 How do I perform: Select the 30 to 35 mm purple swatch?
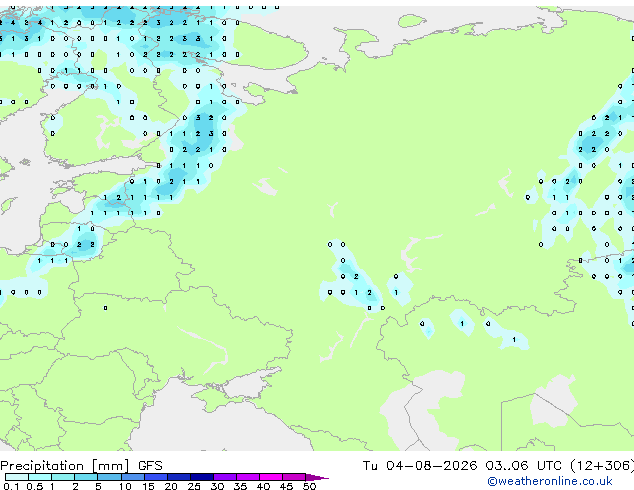click(x=224, y=477)
